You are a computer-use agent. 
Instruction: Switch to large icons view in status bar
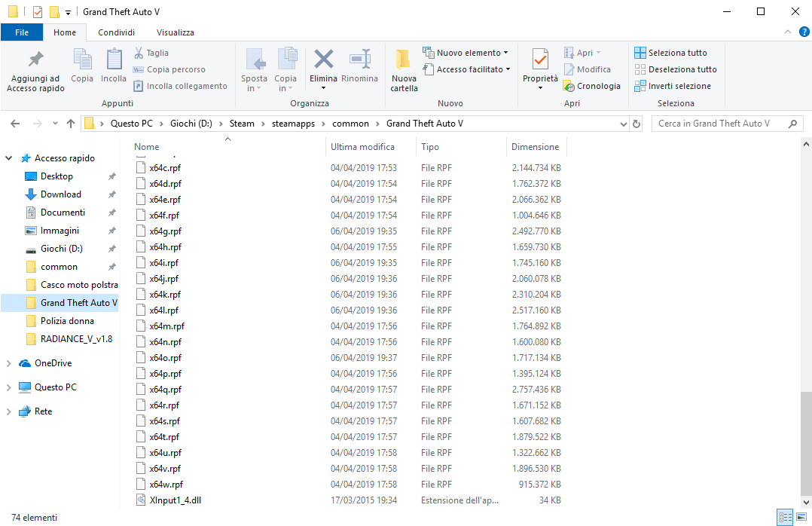(801, 517)
